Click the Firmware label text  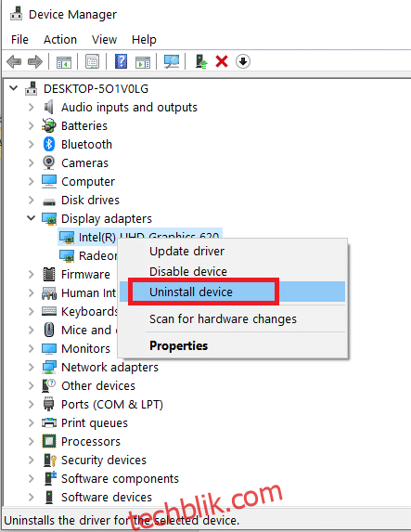(x=85, y=275)
